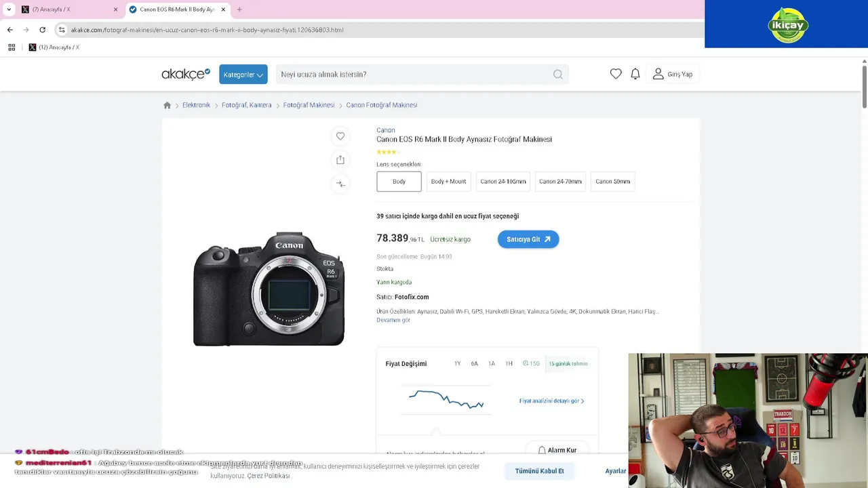The image size is (868, 488).
Task: Close the Anasayfa / X browser tab
Action: click(115, 9)
